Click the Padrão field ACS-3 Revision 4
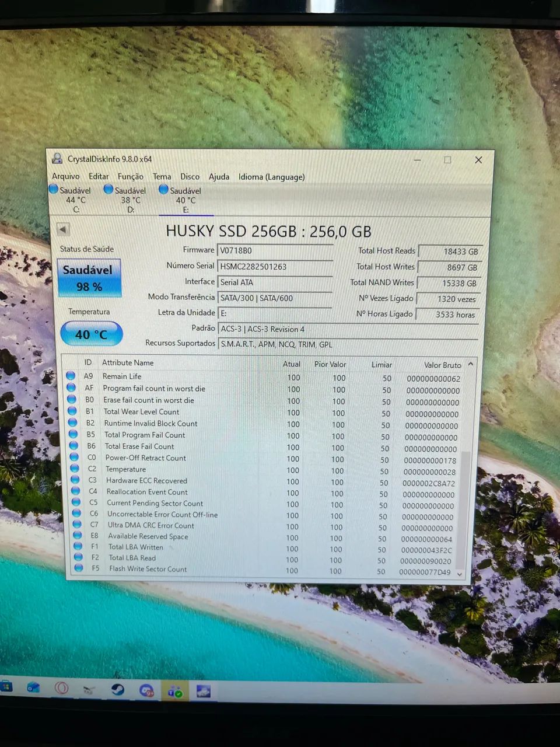560x747 pixels. [x=348, y=329]
